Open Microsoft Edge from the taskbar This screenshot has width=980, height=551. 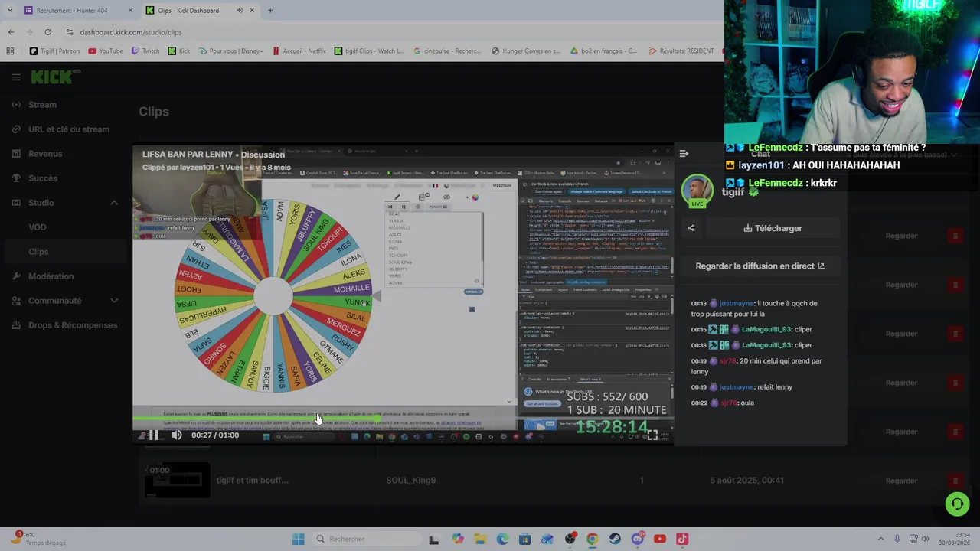(502, 539)
